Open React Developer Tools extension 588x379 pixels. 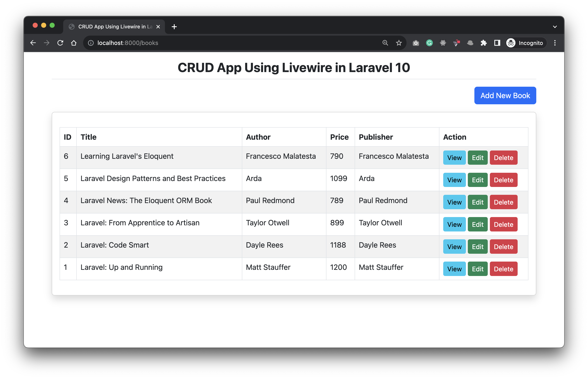click(443, 43)
